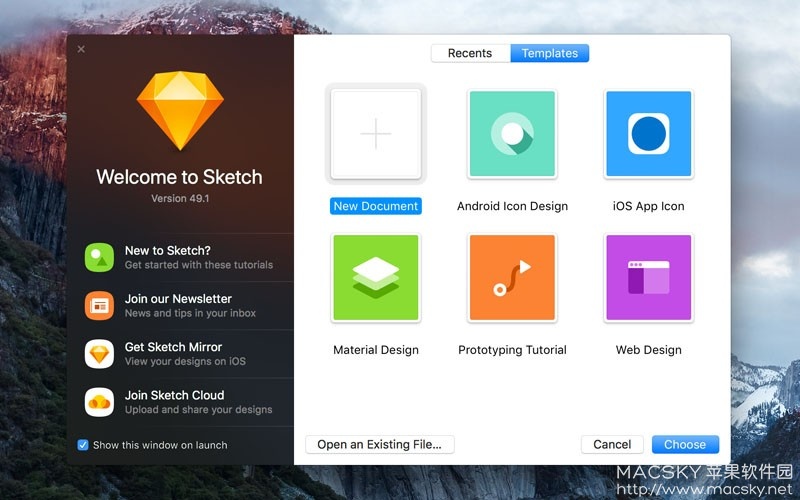This screenshot has height=500, width=800.
Task: Click 'View your designs on iOS' subtitle
Action: [x=185, y=361]
